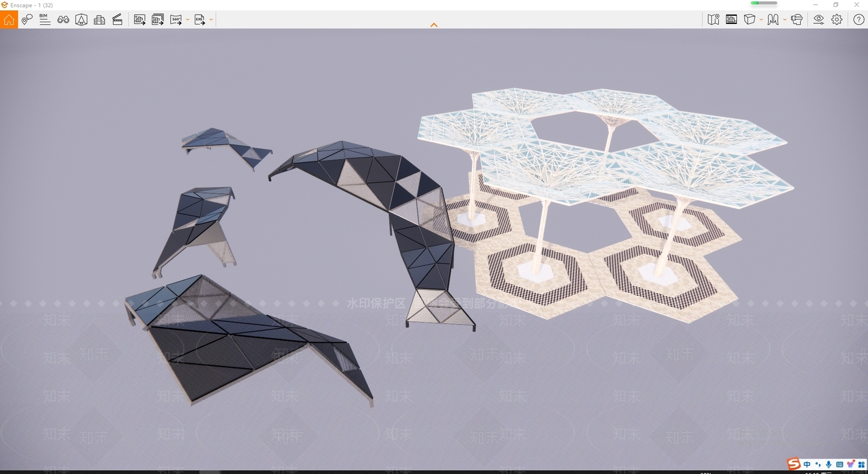Open the asset library buildings icon
This screenshot has width=868, height=474.
tap(99, 20)
